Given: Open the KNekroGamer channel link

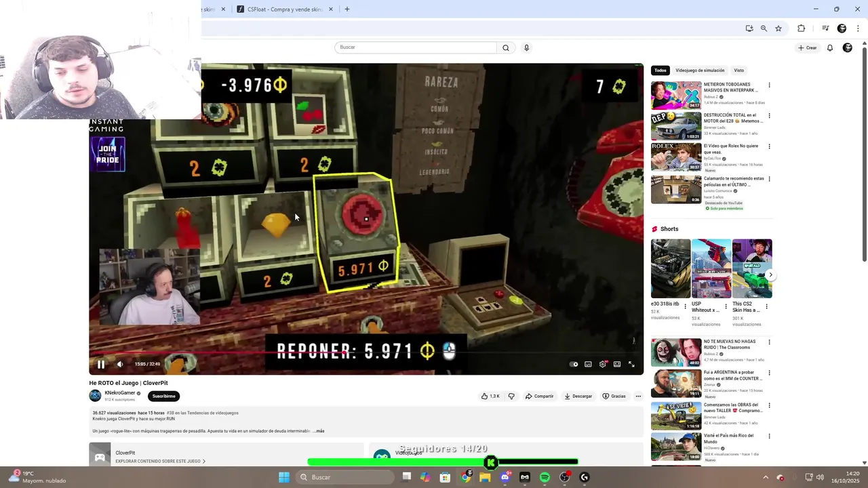Looking at the screenshot, I should click(120, 392).
